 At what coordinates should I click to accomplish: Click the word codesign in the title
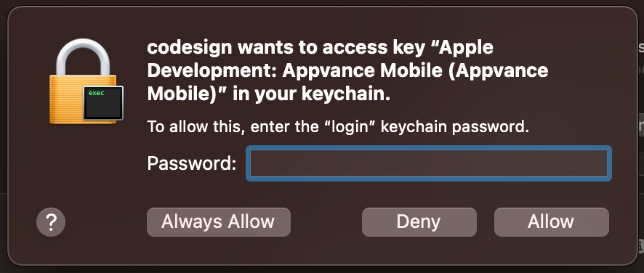[x=192, y=49]
